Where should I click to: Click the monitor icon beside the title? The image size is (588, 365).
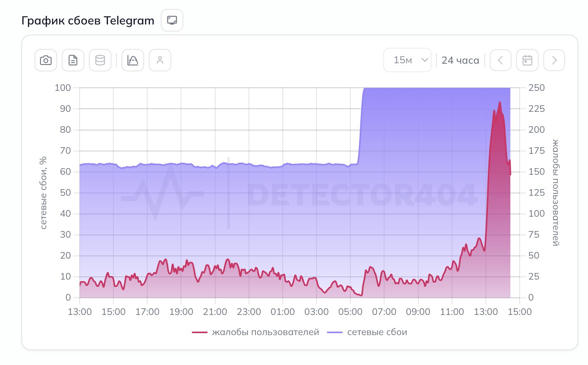click(x=172, y=20)
